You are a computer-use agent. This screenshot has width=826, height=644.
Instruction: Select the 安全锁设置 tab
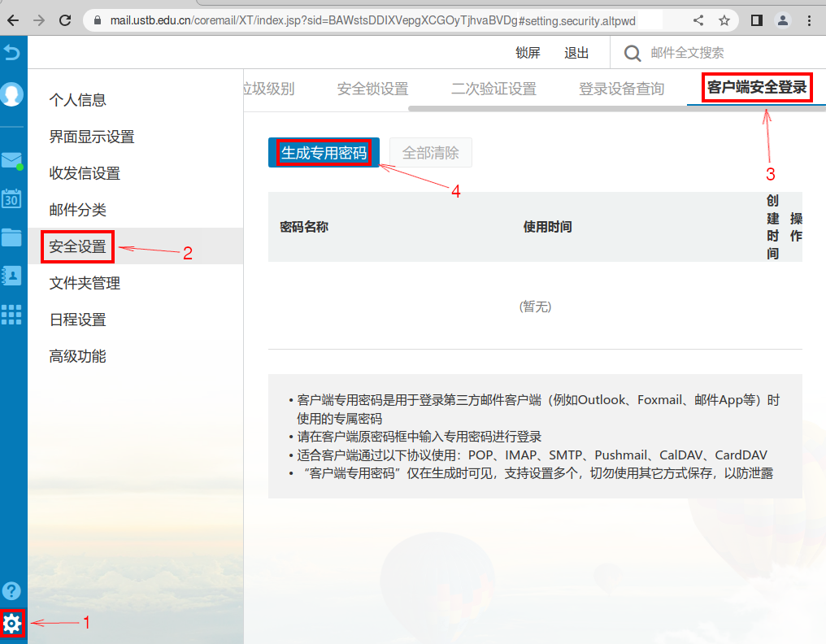372,89
